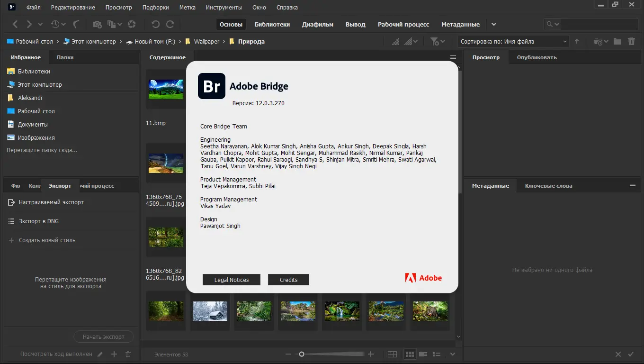Expand the chevron after Этот компьютер in path
This screenshot has height=364, width=644.
121,42
